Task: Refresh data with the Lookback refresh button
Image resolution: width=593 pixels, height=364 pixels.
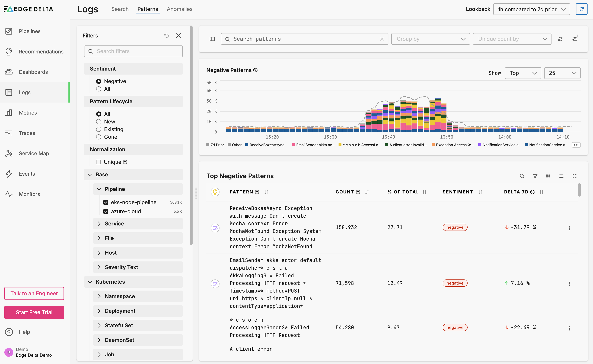Action: 581,9
